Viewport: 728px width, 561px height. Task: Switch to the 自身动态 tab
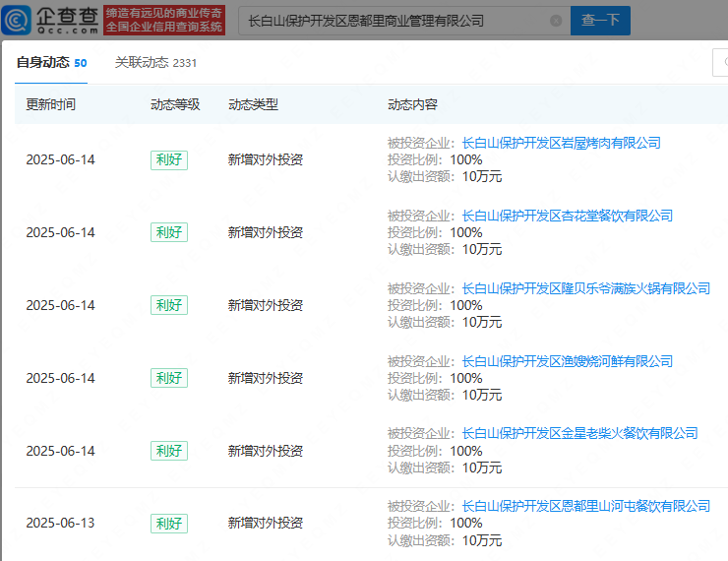click(51, 63)
